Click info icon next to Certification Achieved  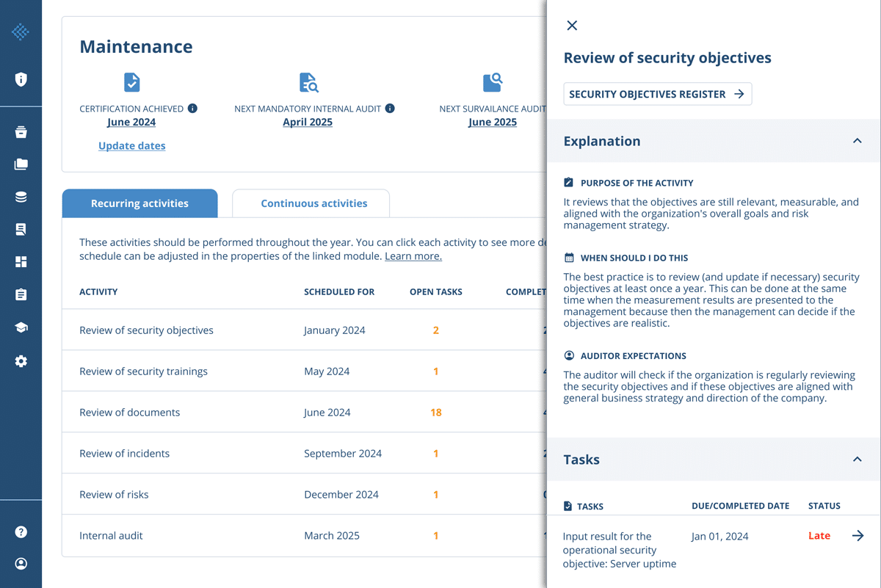[x=192, y=109]
